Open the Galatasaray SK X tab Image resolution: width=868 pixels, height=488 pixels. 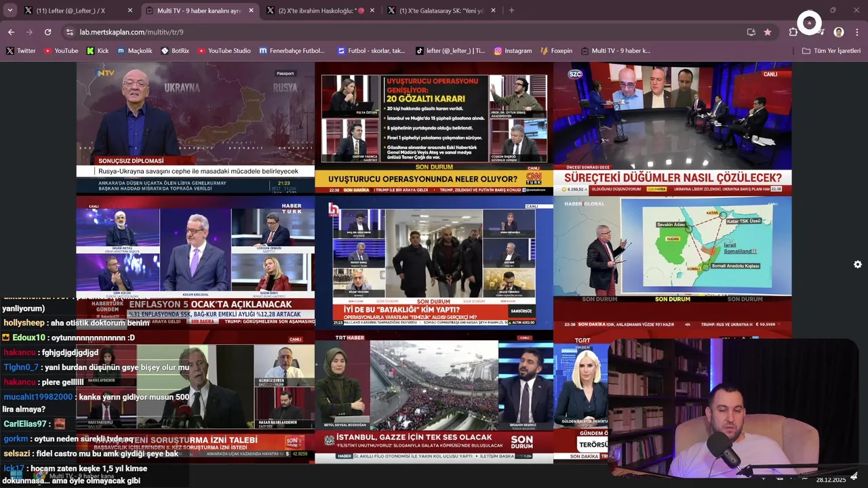441,11
